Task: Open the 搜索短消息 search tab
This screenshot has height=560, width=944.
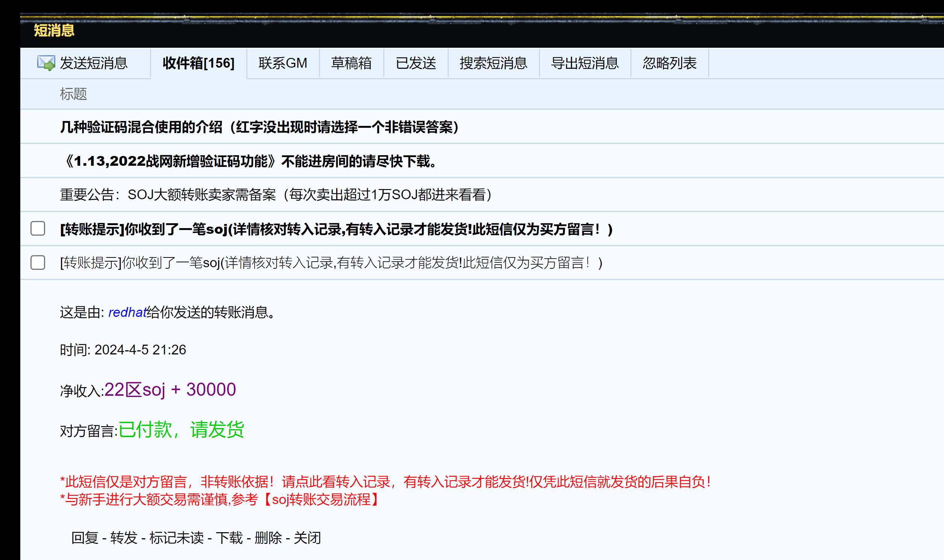Action: (493, 63)
